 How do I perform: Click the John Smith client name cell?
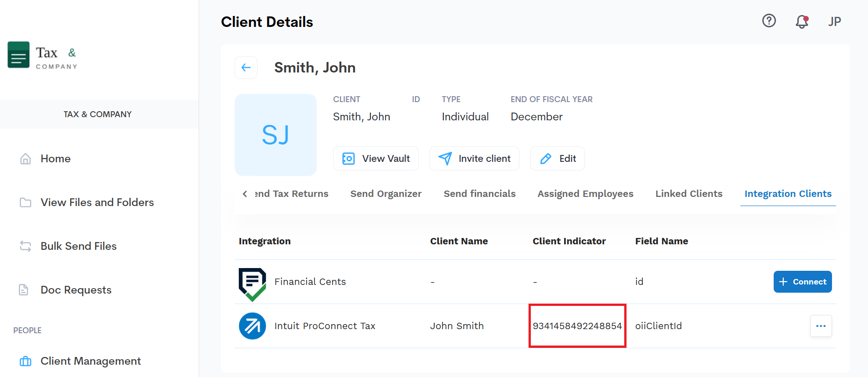457,326
